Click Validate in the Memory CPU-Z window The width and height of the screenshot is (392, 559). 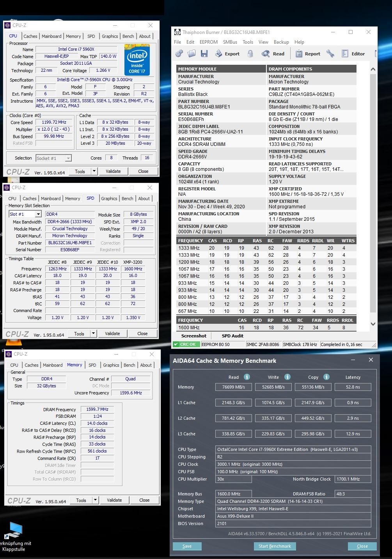click(114, 500)
